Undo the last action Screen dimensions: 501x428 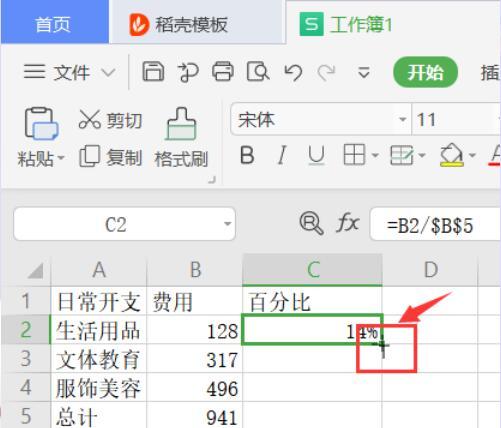click(293, 72)
